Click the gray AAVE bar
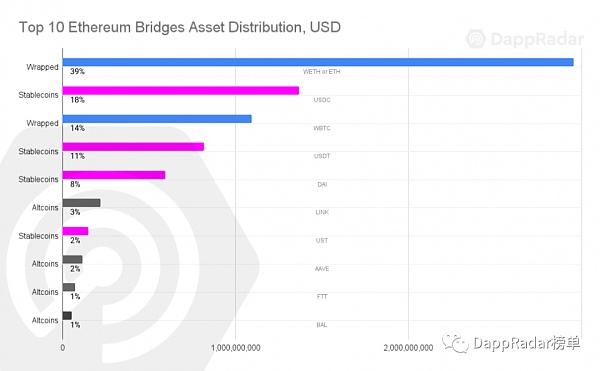 point(72,259)
